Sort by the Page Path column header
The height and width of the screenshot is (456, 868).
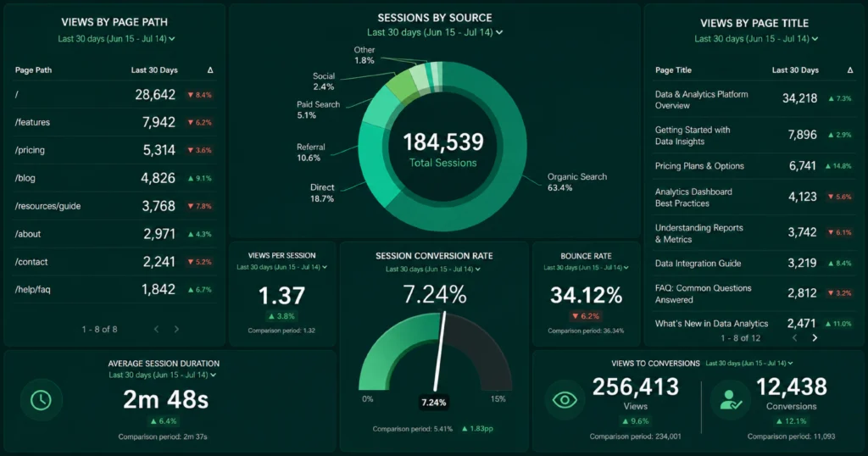[33, 70]
